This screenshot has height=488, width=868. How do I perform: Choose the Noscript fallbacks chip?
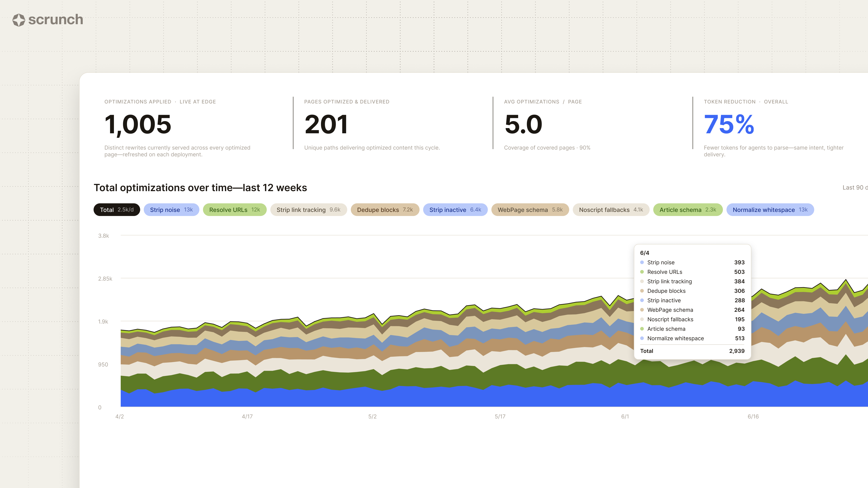pos(611,210)
